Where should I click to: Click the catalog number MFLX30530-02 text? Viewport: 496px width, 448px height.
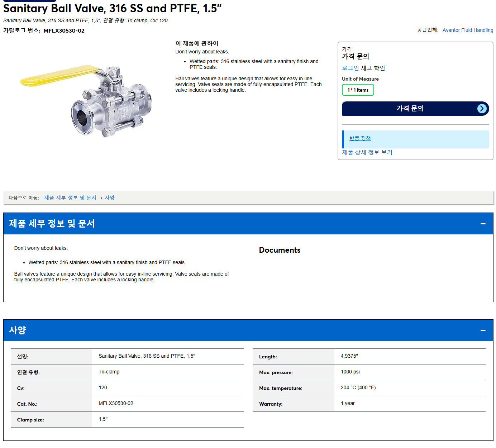[64, 31]
